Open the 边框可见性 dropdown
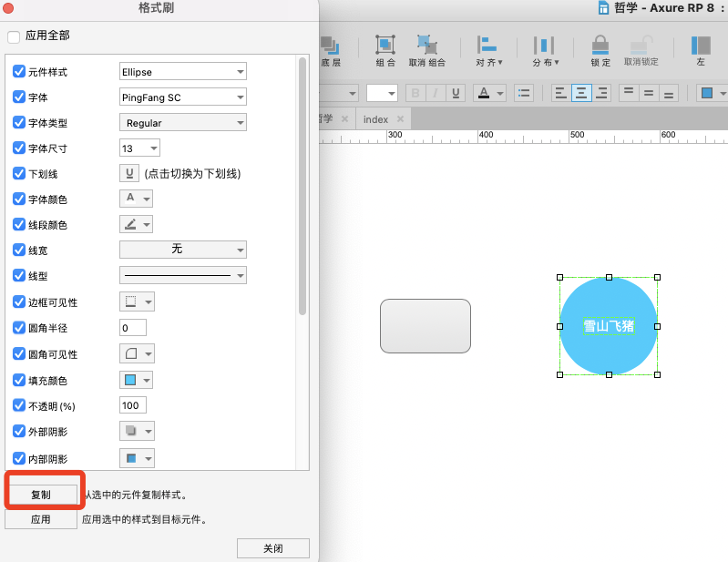Viewport: 728px width, 562px height. coord(137,301)
